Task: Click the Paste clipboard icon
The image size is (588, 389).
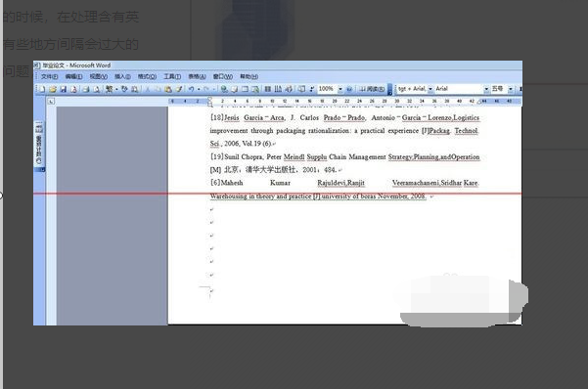Action: pos(168,89)
